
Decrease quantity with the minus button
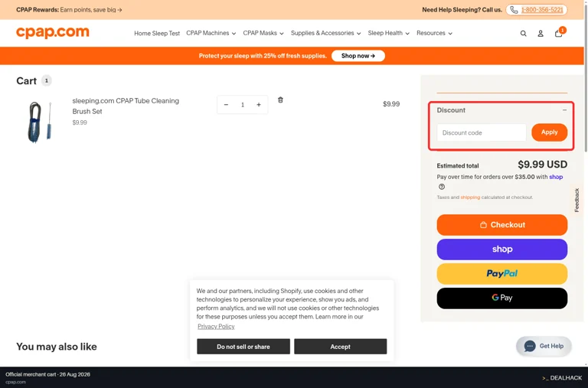[226, 105]
